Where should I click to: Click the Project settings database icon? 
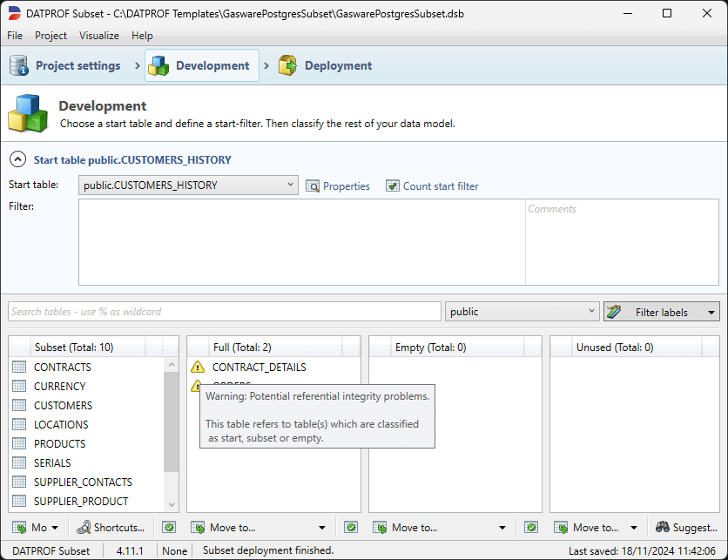pyautogui.click(x=19, y=65)
